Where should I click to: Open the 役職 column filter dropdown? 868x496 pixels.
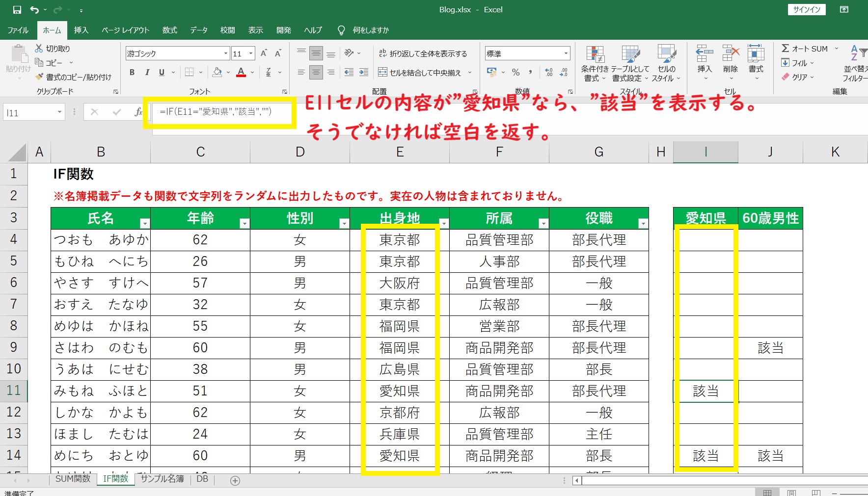pos(643,224)
